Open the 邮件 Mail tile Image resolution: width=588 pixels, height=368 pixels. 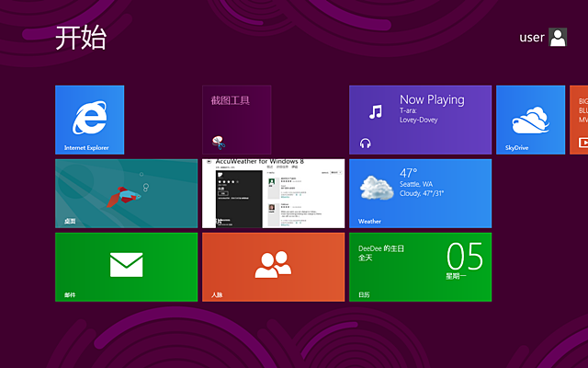tap(127, 267)
